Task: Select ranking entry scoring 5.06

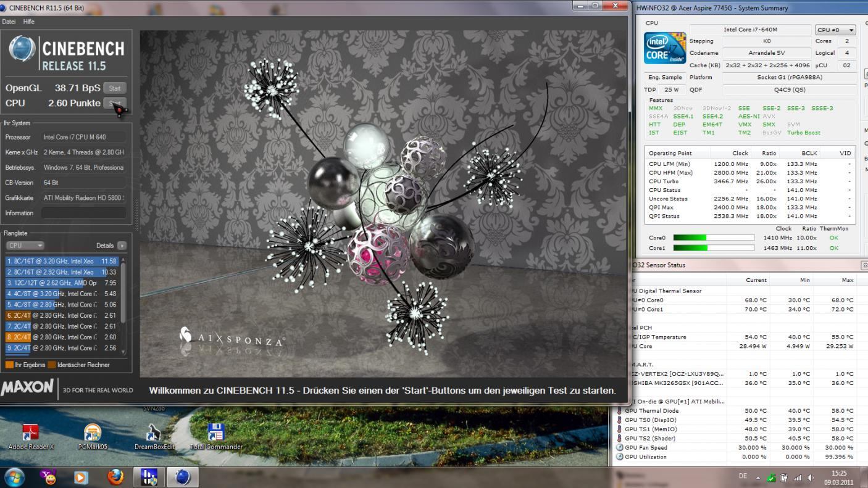Action: (62, 305)
